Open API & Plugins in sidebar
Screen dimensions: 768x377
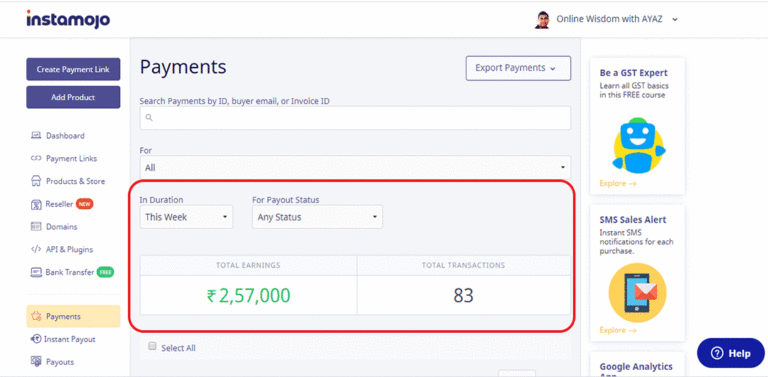70,249
